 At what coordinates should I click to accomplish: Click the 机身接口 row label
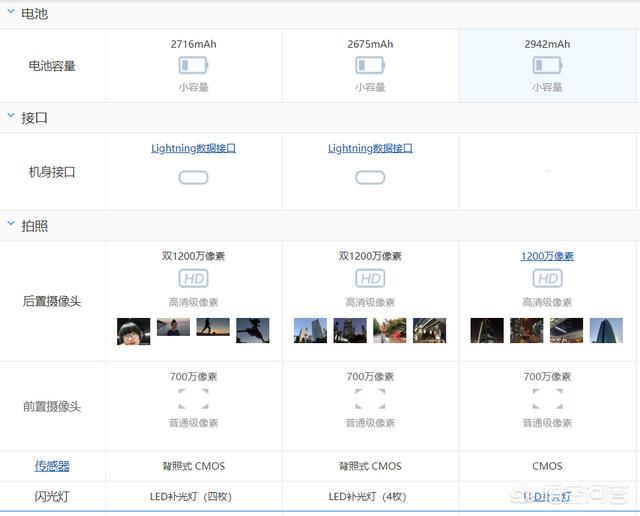(52, 172)
